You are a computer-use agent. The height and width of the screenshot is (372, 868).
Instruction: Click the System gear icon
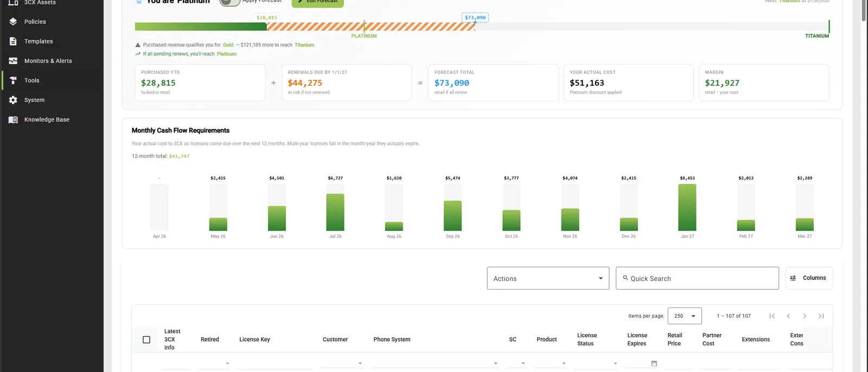pyautogui.click(x=13, y=100)
